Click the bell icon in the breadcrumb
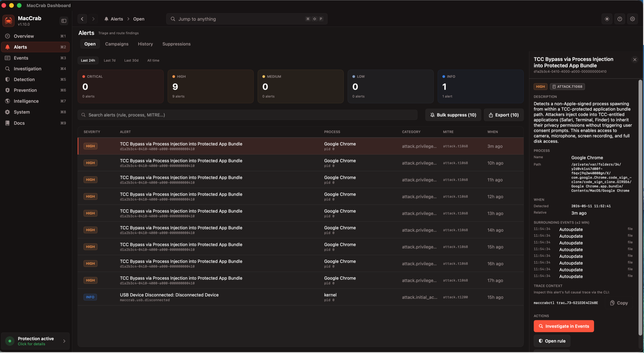 (106, 19)
